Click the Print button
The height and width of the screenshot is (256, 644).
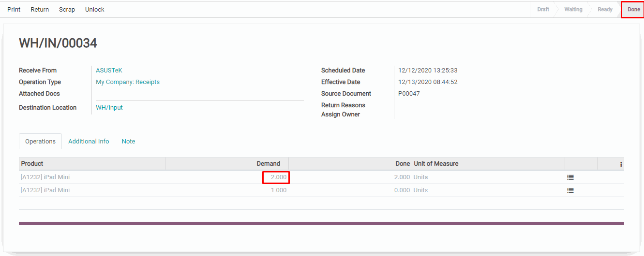[x=14, y=9]
